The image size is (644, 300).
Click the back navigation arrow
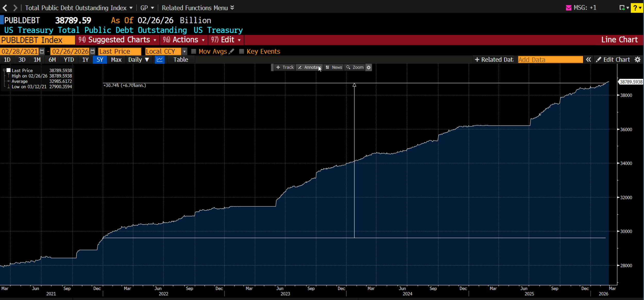(5, 8)
